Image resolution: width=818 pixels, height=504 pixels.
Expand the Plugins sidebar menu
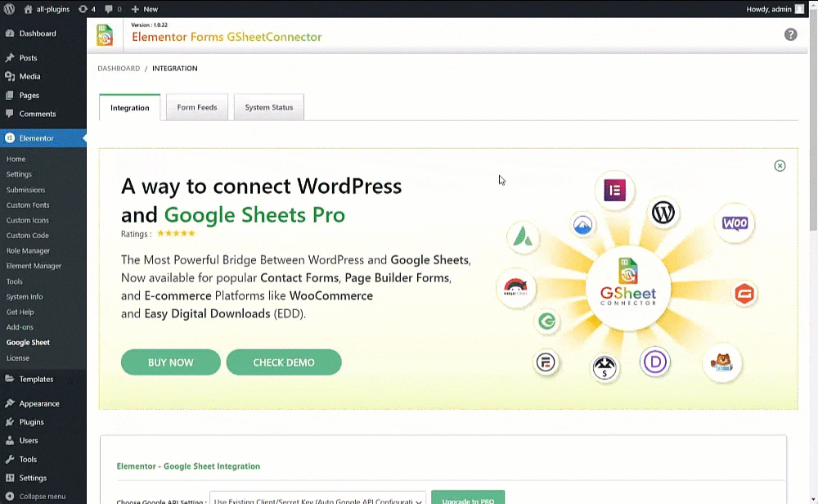(x=32, y=422)
